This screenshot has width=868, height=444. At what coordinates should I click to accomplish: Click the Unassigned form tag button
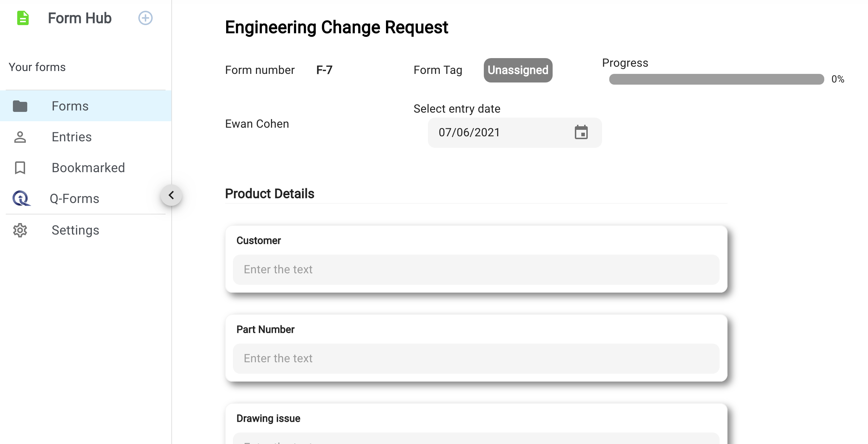pyautogui.click(x=518, y=70)
